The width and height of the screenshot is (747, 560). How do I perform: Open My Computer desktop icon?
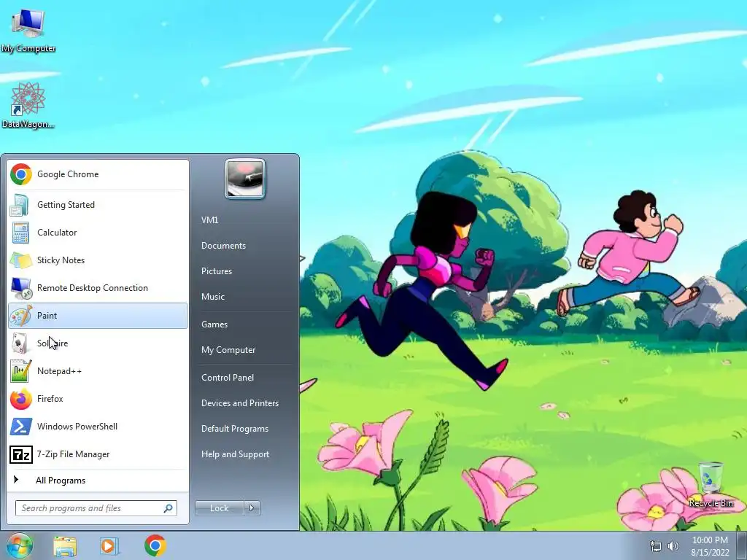click(28, 23)
